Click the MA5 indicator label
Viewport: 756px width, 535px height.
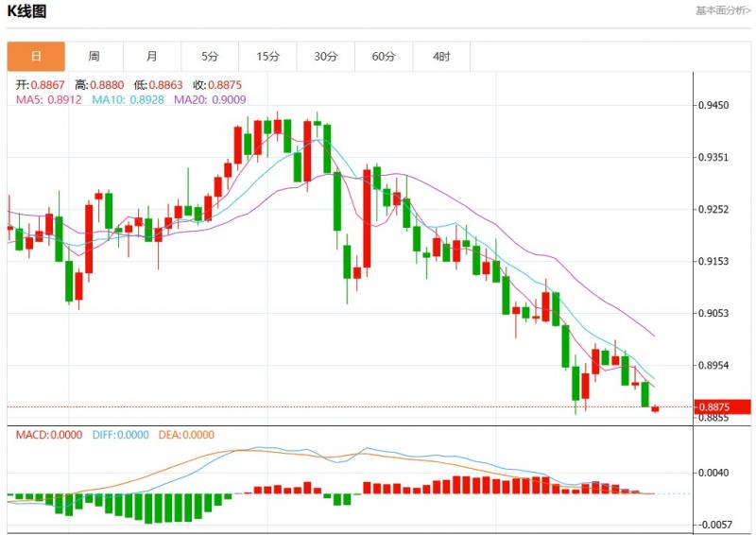46,99
